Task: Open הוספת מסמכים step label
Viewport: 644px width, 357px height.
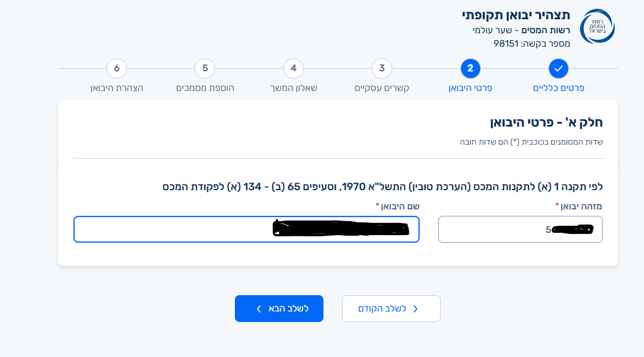Action: coord(205,88)
